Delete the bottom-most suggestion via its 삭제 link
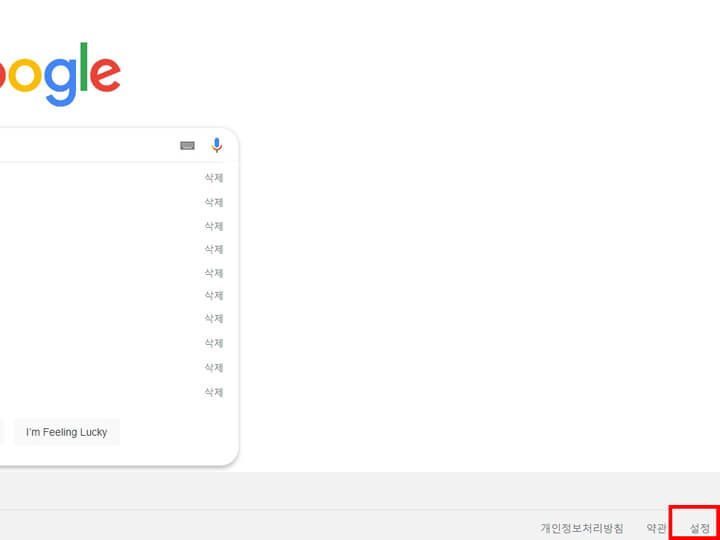 [214, 392]
